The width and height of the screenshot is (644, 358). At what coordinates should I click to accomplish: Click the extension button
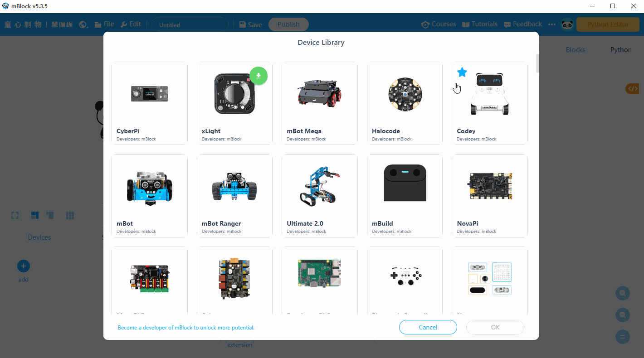[x=239, y=344]
